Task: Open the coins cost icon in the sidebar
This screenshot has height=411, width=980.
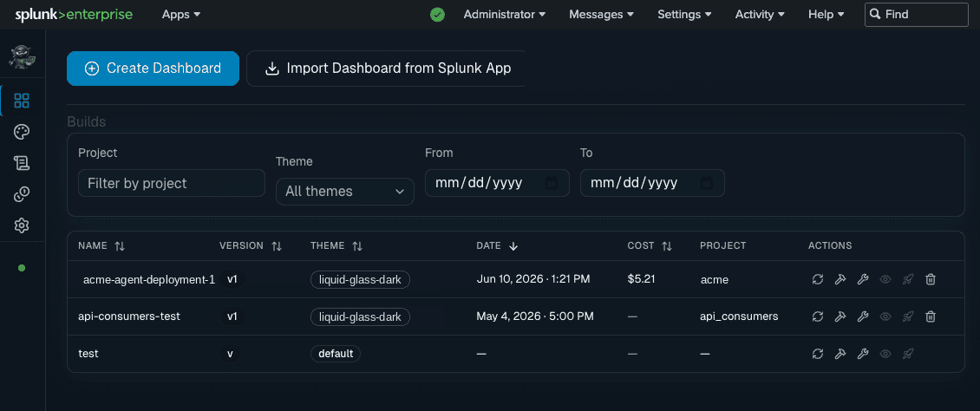Action: tap(22, 194)
